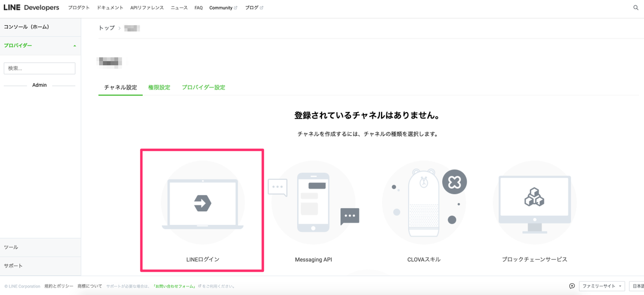Viewport: 644px width, 295px height.
Task: Open the プロダクト menu
Action: 79,8
